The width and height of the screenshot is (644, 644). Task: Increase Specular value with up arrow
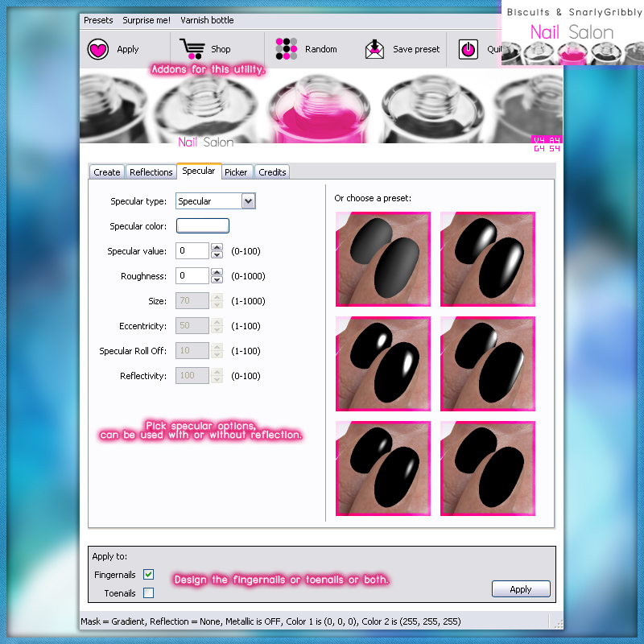coord(217,247)
